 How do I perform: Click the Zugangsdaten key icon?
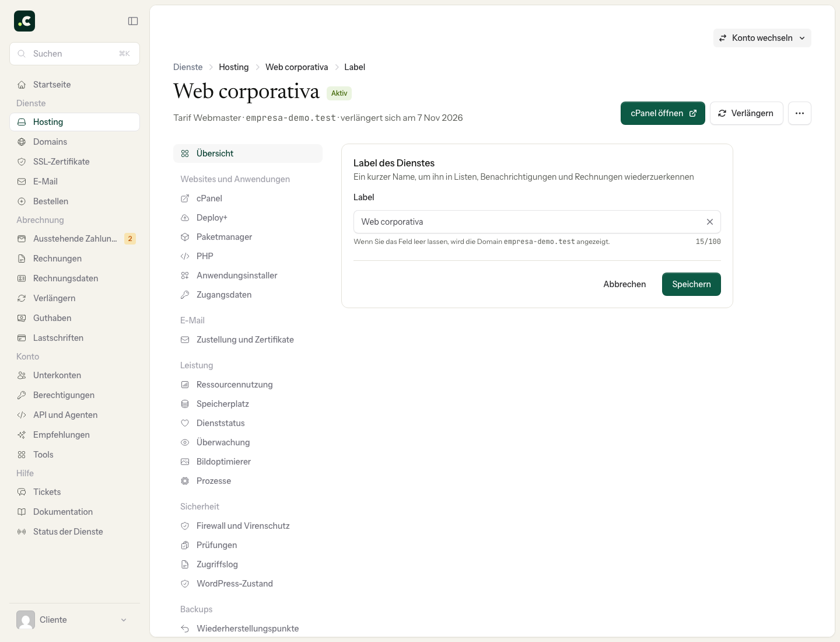point(185,295)
